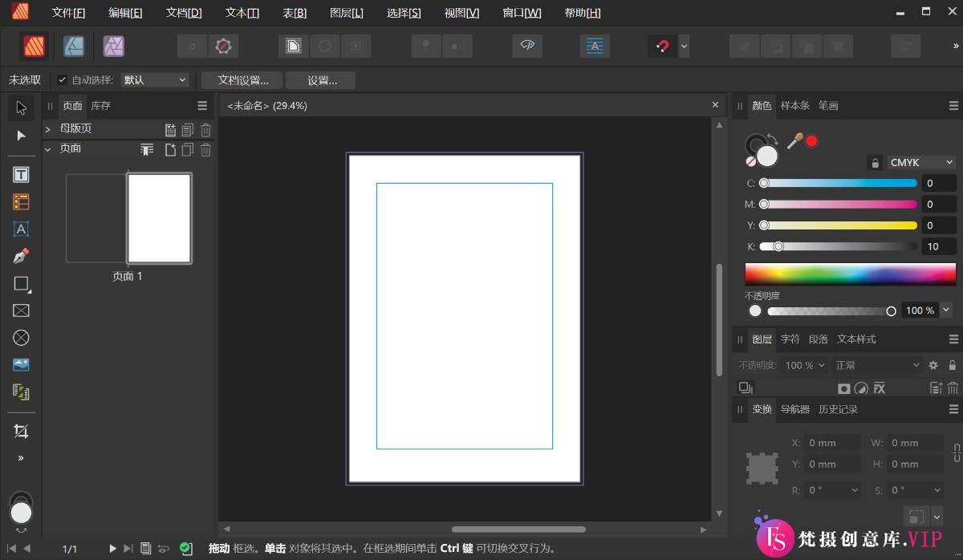Switch to the Photo persona icon
This screenshot has height=560, width=963.
pyautogui.click(x=113, y=47)
